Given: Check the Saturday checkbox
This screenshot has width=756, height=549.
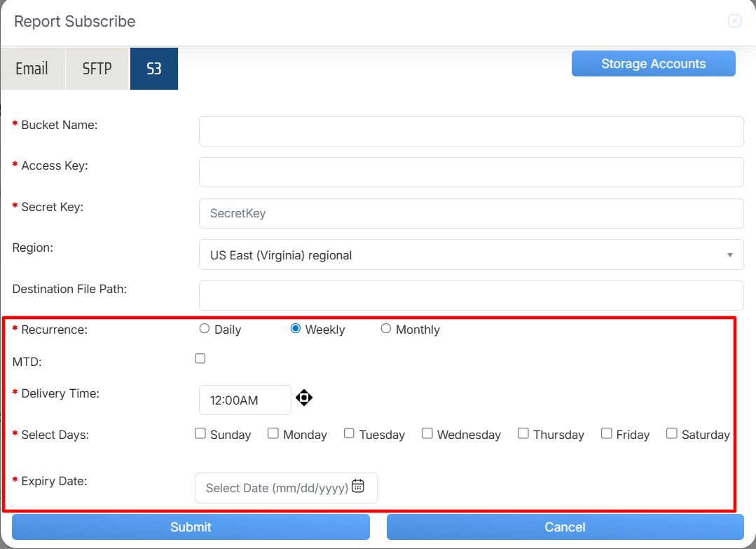Looking at the screenshot, I should (x=672, y=434).
